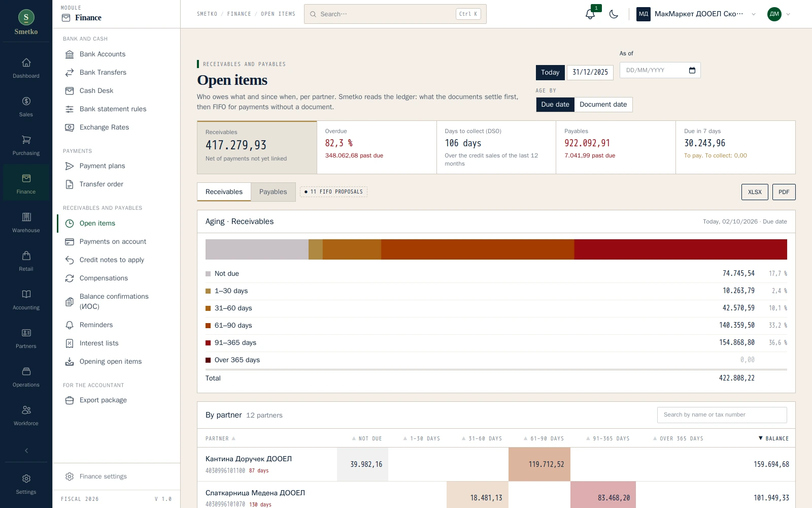
Task: Open the Retail bag icon
Action: [x=26, y=256]
